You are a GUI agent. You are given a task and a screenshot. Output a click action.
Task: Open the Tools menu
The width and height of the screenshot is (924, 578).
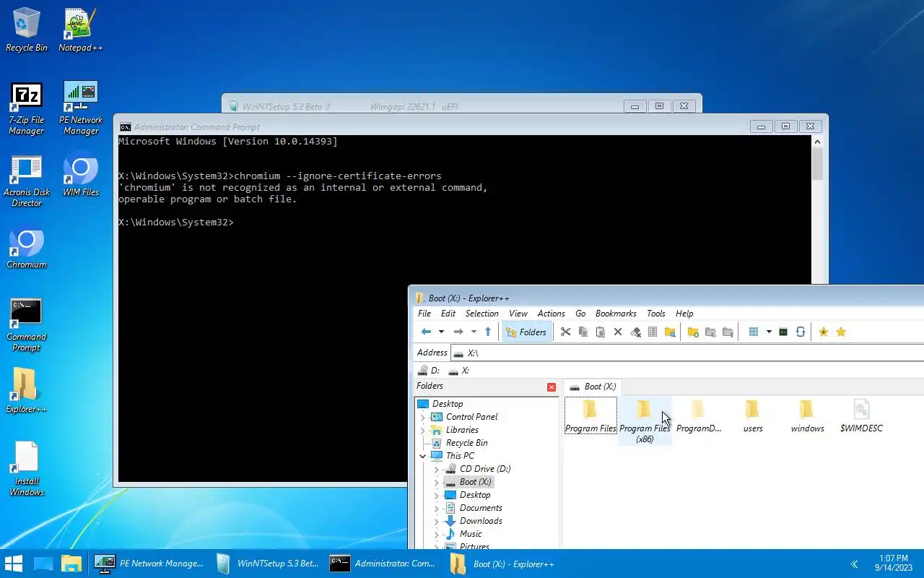656,314
